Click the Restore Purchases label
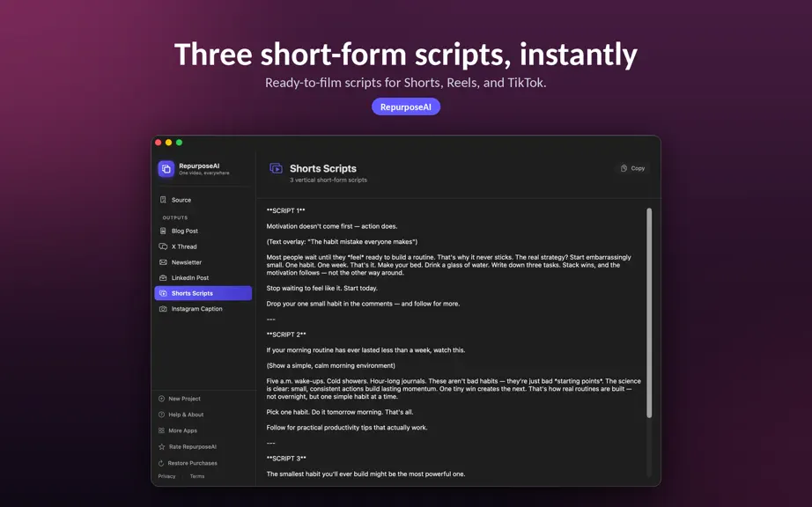The width and height of the screenshot is (812, 507). click(x=193, y=463)
